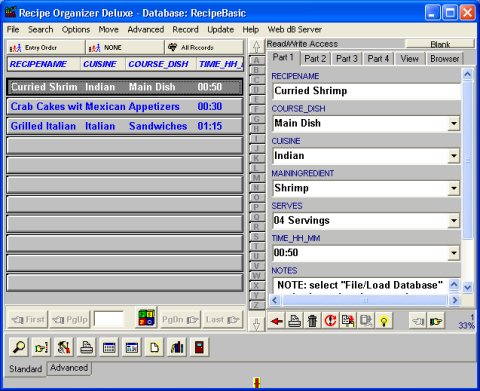Viewport: 480px width, 391px height.
Task: Open the CUISINE dropdown arrow
Action: pos(454,156)
